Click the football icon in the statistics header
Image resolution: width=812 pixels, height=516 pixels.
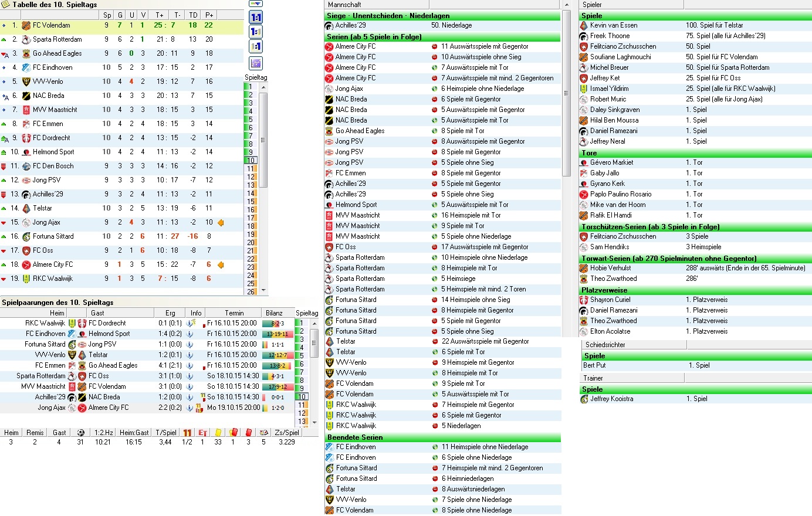coord(80,433)
